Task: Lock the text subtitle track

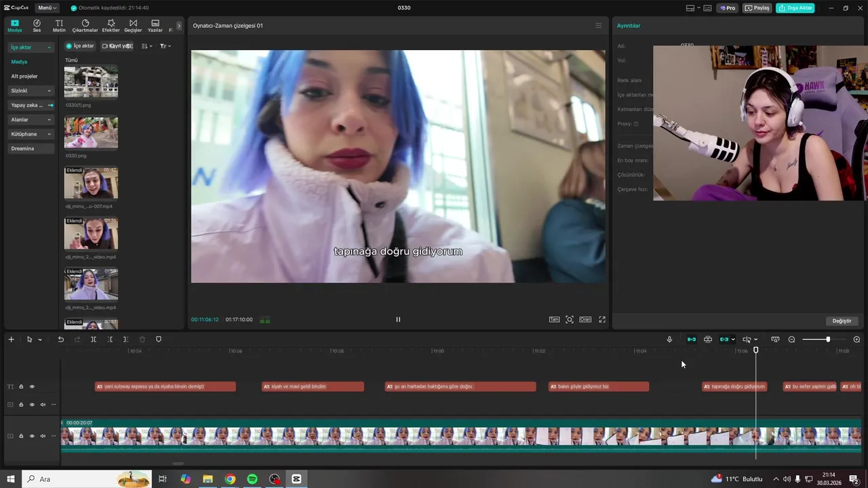Action: coord(21,387)
